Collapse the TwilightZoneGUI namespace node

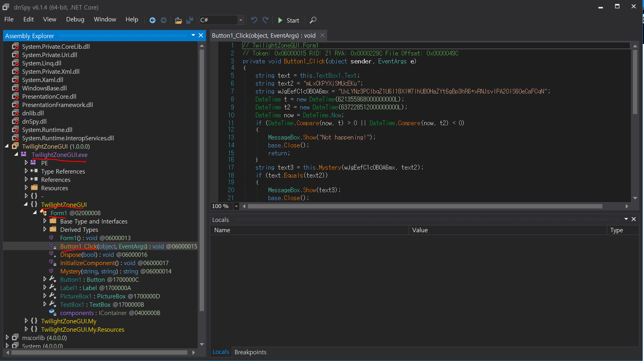(26, 204)
